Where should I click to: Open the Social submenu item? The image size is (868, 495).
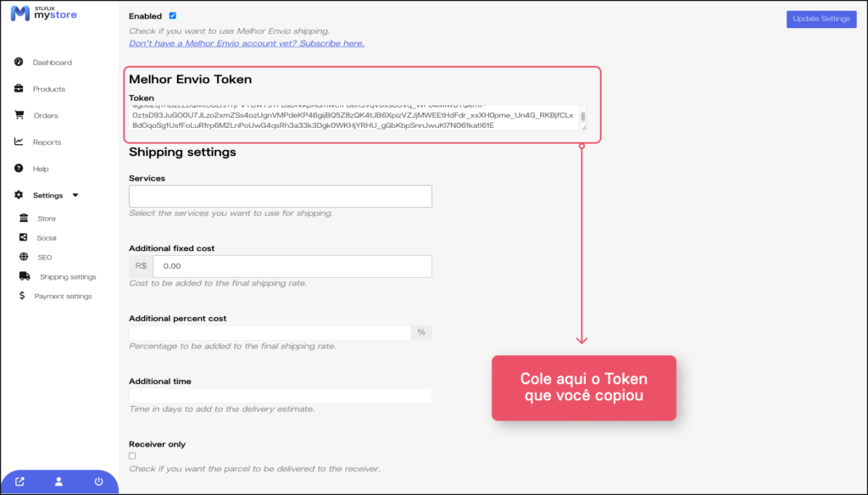coord(46,238)
